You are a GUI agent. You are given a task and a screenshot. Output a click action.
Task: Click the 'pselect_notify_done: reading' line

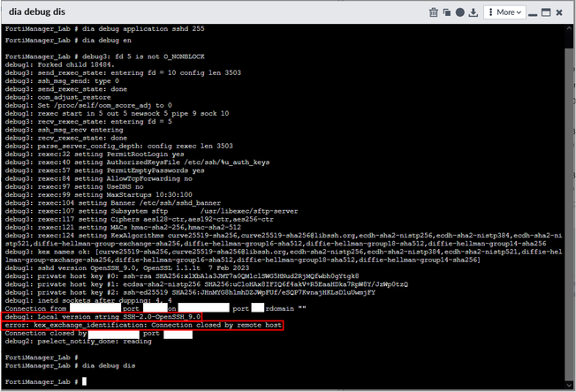point(79,342)
